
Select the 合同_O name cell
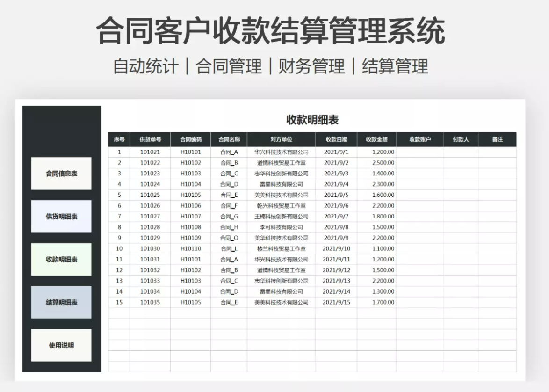229,238
